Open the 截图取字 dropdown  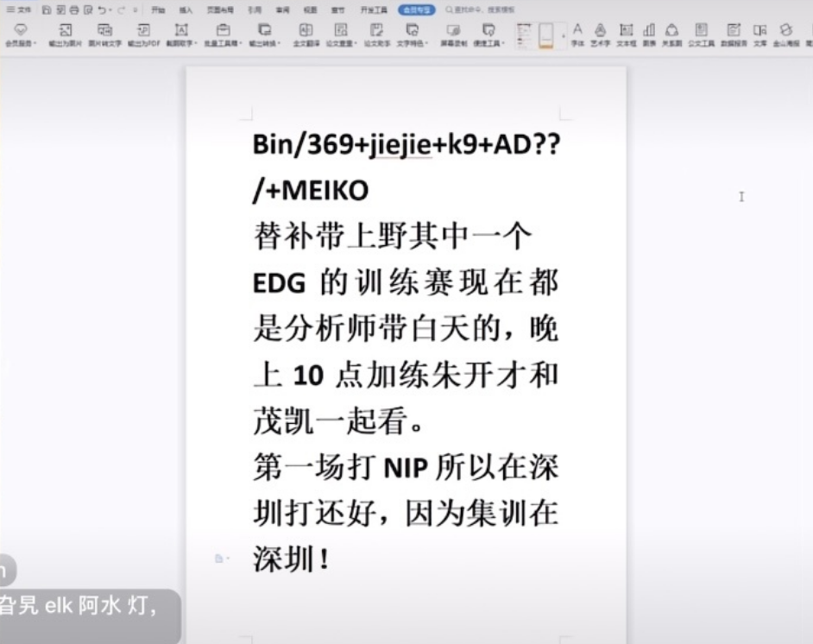pyautogui.click(x=181, y=35)
